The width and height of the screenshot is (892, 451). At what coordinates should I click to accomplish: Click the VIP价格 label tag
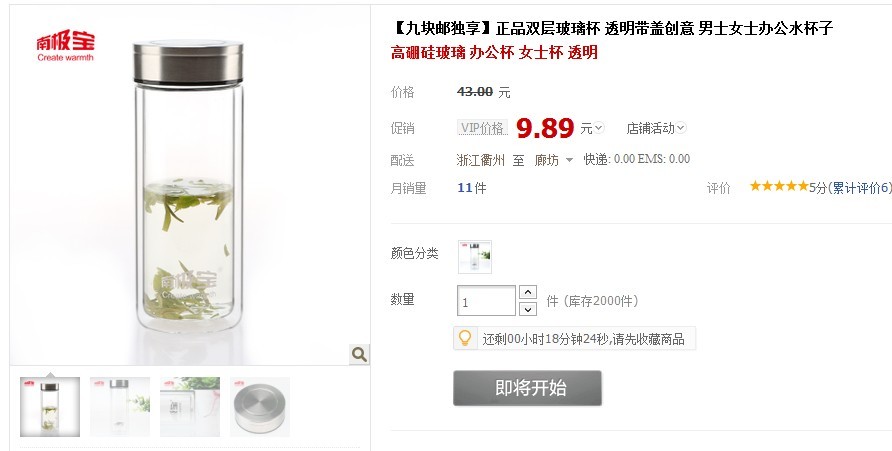tap(482, 128)
